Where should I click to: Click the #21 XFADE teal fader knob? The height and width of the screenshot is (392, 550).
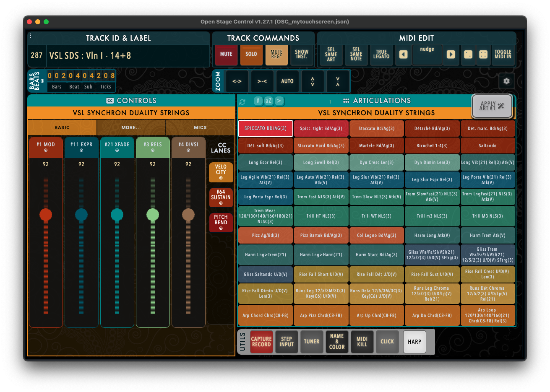pyautogui.click(x=117, y=215)
